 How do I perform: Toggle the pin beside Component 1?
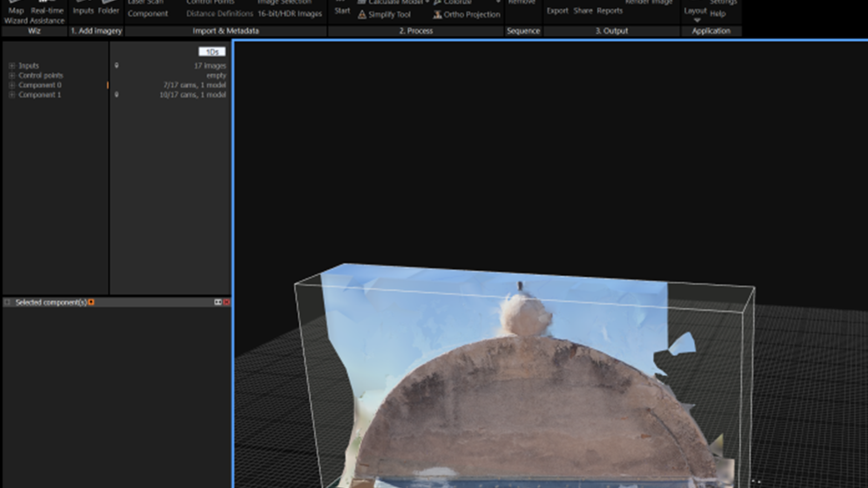116,95
